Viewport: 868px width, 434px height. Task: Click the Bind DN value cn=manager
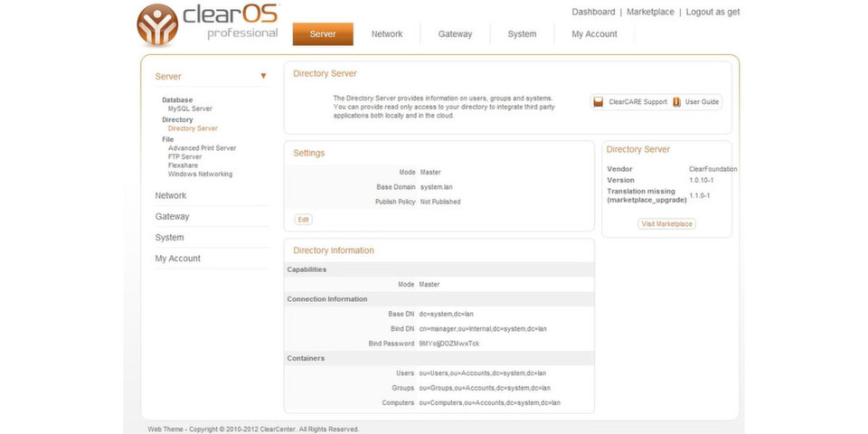[x=483, y=329]
